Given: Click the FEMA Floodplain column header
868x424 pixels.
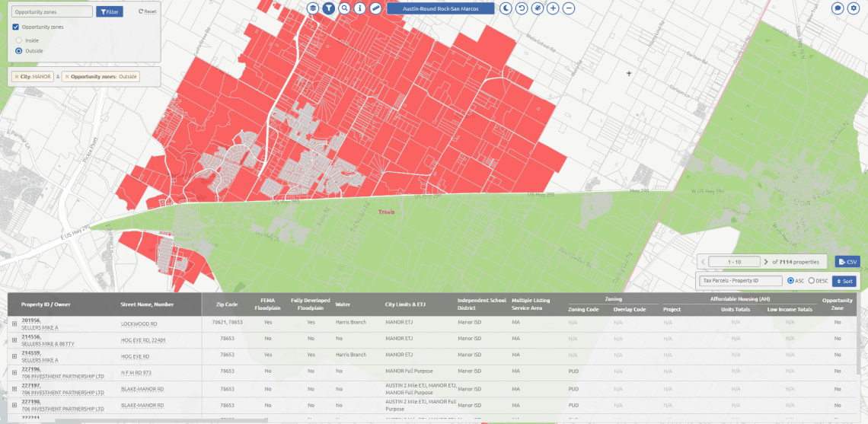Looking at the screenshot, I should pyautogui.click(x=268, y=304).
